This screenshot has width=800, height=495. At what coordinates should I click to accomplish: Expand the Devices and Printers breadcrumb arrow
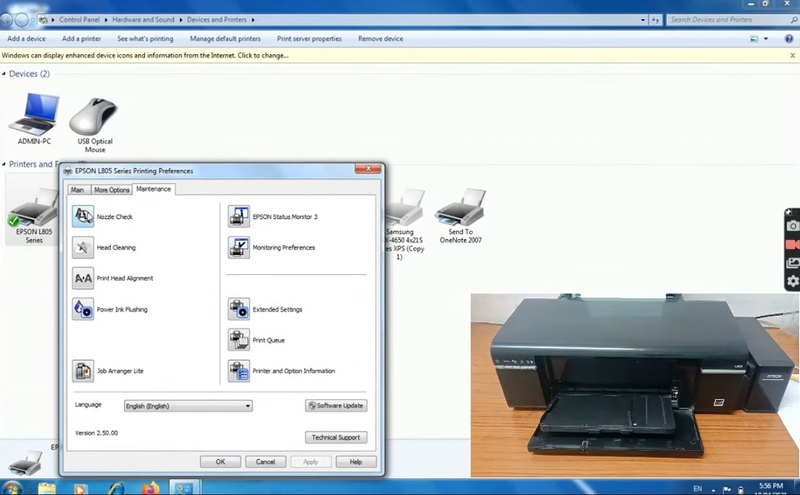(253, 20)
